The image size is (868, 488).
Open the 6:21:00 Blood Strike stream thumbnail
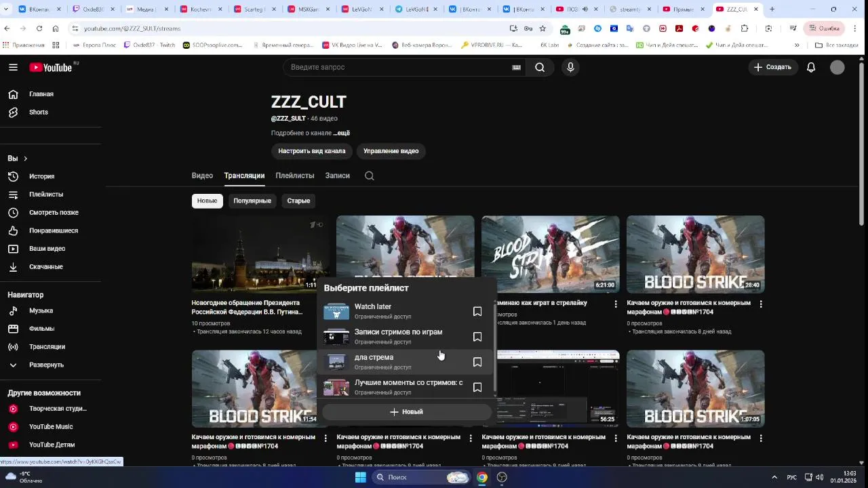click(550, 254)
